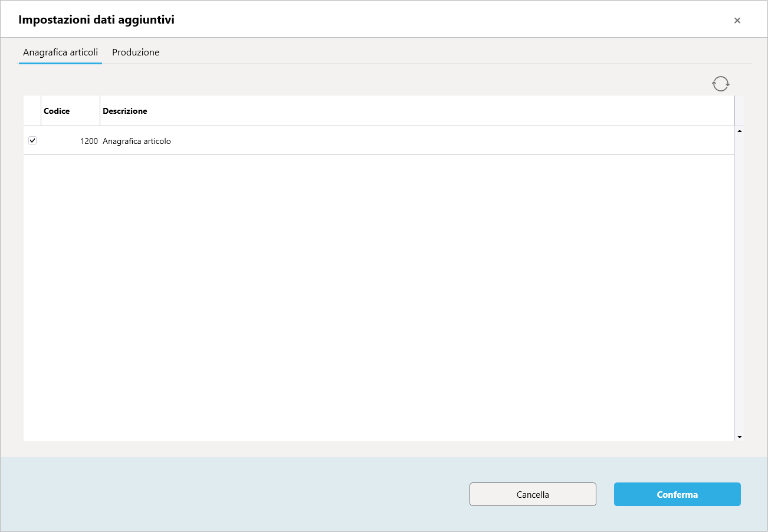Screen dimensions: 768x532
Task: Select the Anagrafica articoli tab
Action: [60, 52]
